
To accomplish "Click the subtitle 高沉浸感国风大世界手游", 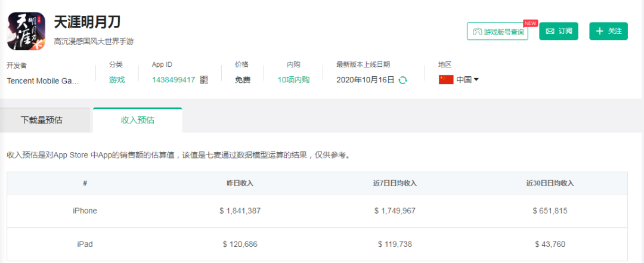I will tap(94, 42).
